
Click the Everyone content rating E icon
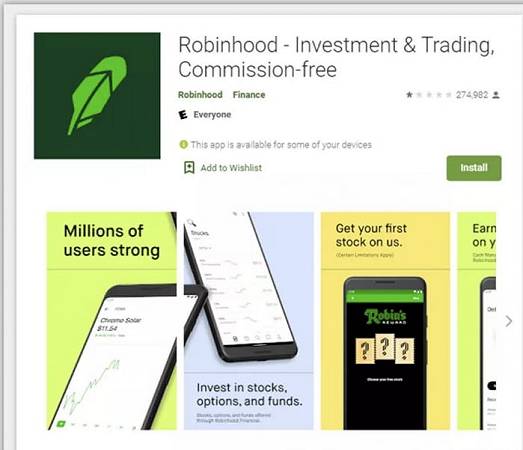click(x=183, y=115)
